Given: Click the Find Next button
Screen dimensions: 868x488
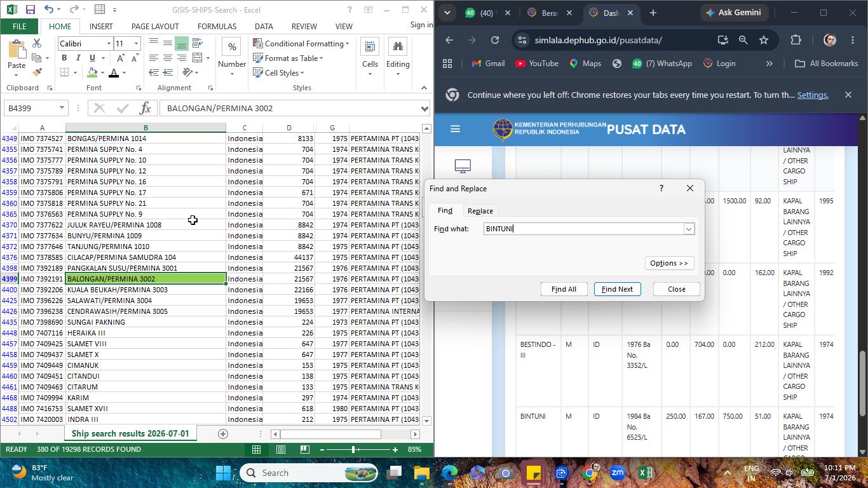Looking at the screenshot, I should tap(617, 289).
